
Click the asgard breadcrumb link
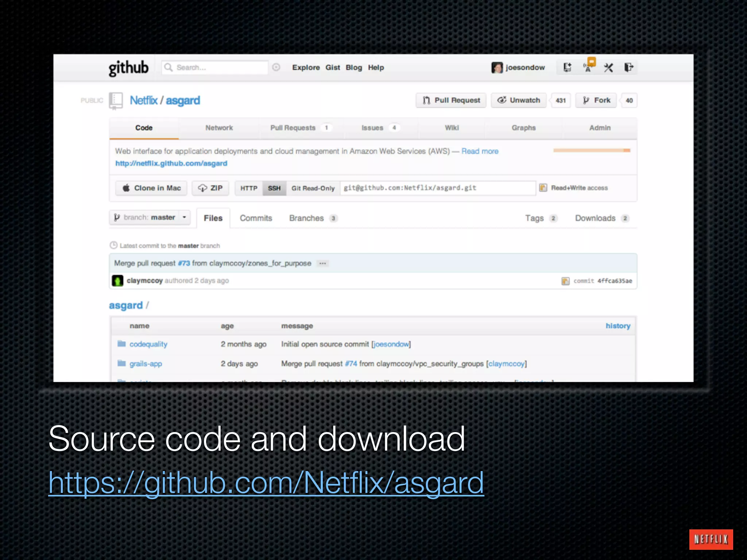point(126,306)
